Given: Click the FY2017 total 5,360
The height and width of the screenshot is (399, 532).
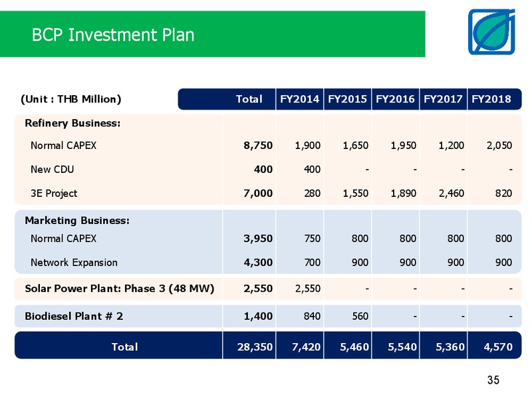Looking at the screenshot, I should click(x=450, y=347).
